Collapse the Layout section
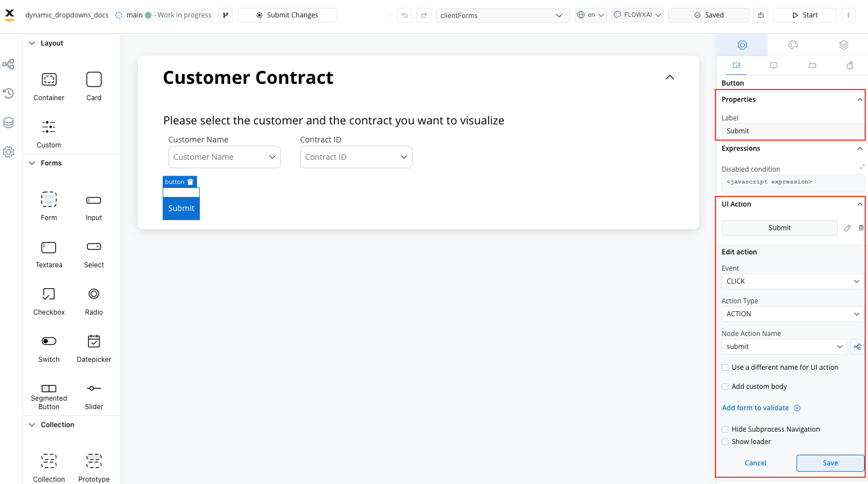Screen dimensions: 868x484 click(32, 43)
